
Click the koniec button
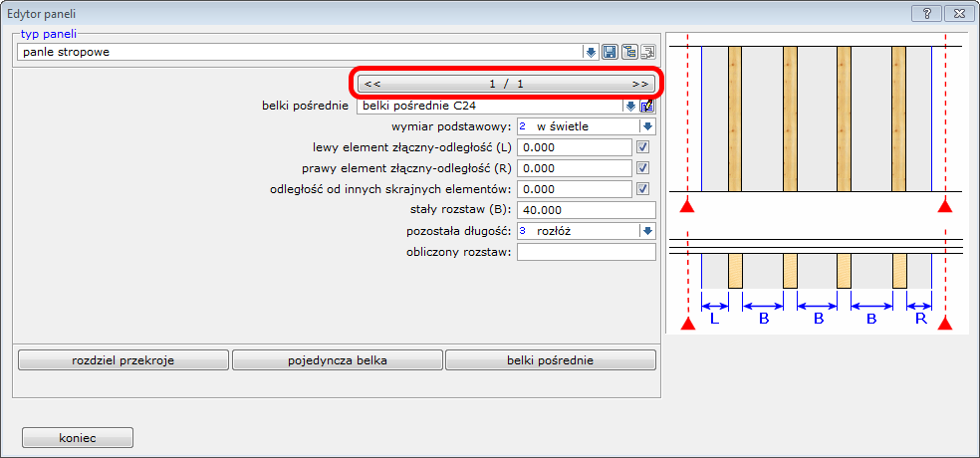[78, 437]
